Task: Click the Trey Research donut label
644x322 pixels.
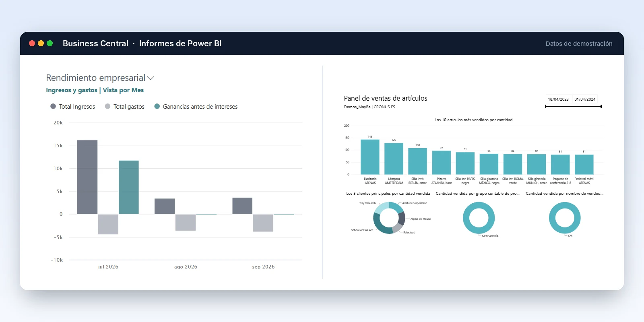Action: pos(367,203)
